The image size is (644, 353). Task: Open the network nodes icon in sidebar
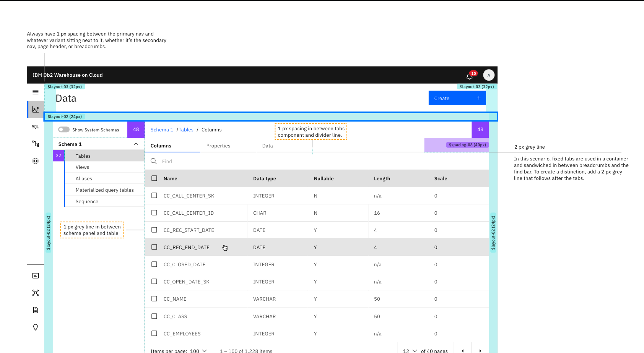(x=36, y=293)
